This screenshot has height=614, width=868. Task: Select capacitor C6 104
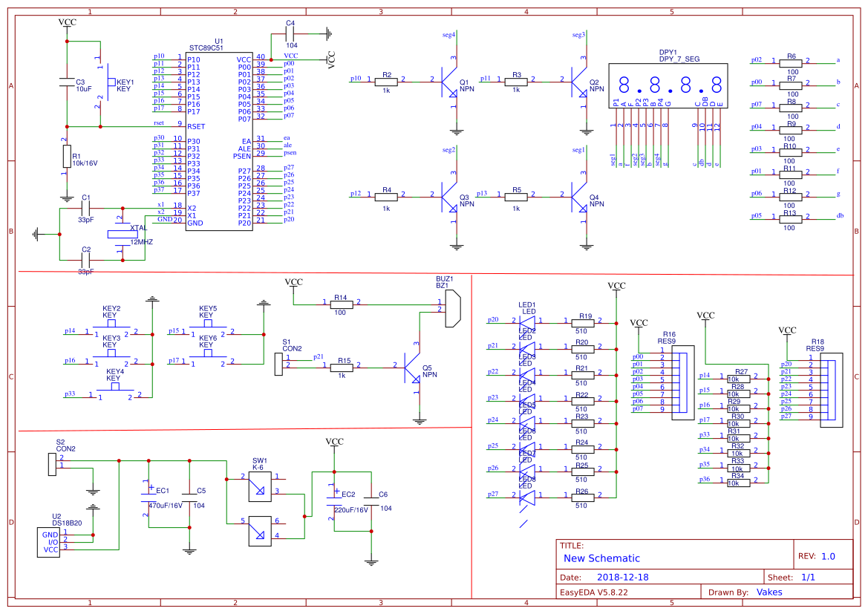tap(371, 501)
